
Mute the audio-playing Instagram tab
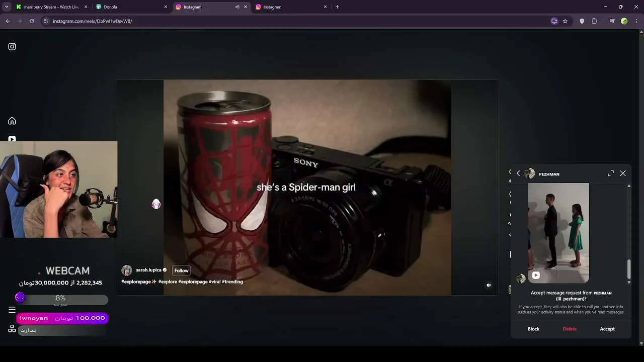(237, 7)
